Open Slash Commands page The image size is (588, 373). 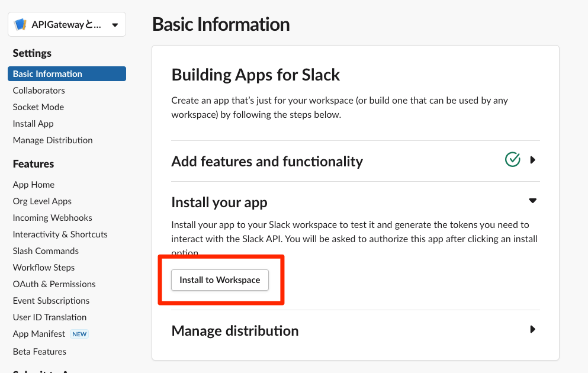46,251
